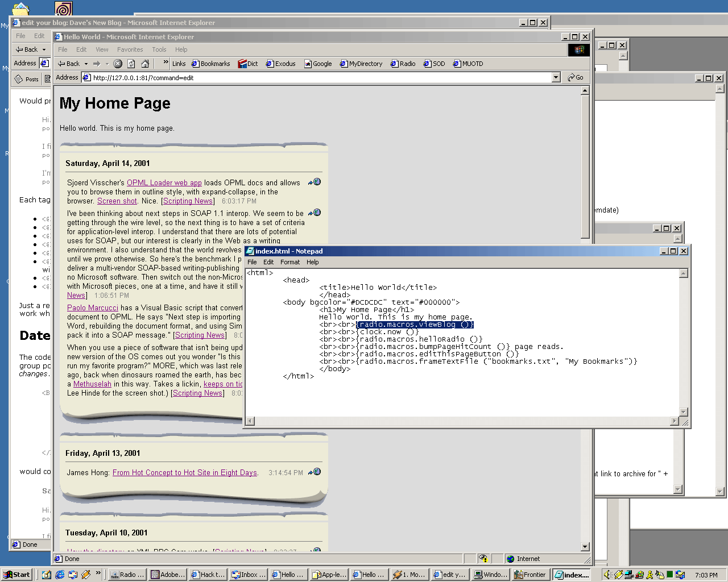Click the Stop button in browser toolbar
This screenshot has height=582, width=728.
pyautogui.click(x=118, y=64)
